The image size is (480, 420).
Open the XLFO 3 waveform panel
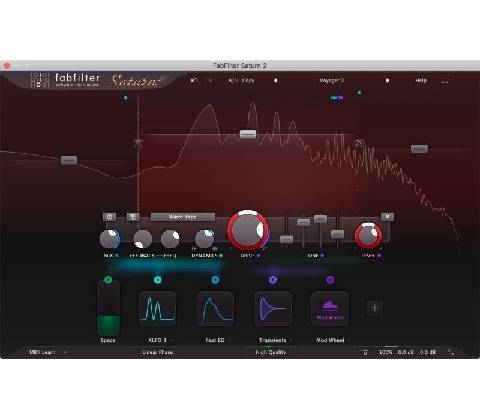(x=158, y=308)
